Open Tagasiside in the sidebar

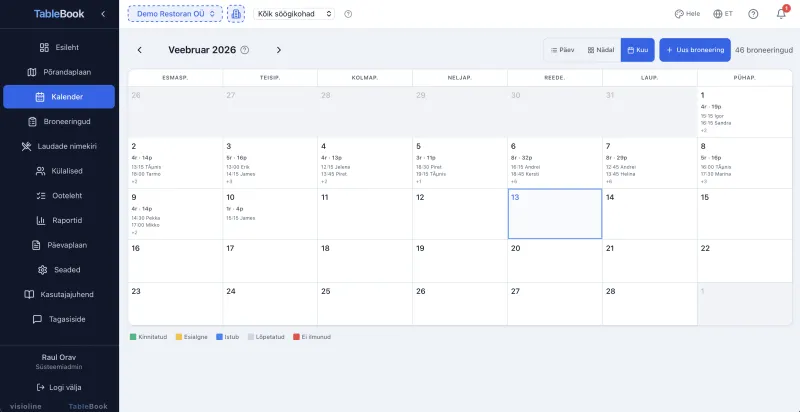[x=59, y=319]
